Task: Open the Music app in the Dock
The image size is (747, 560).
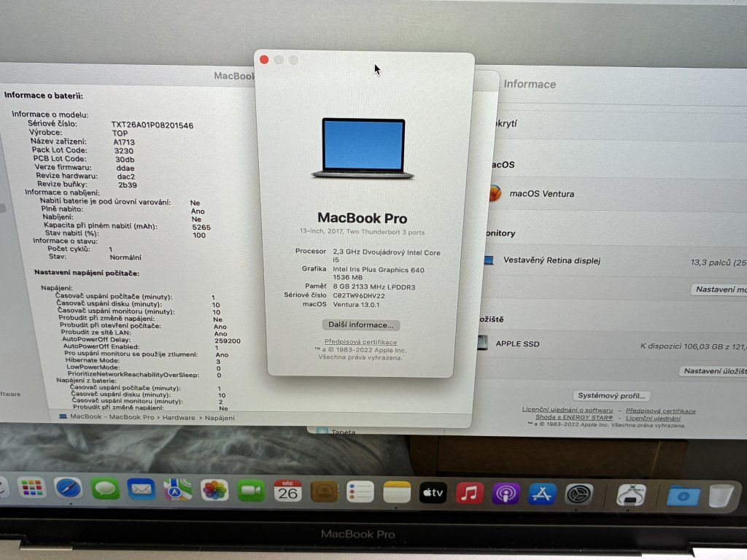Action: pos(469,494)
